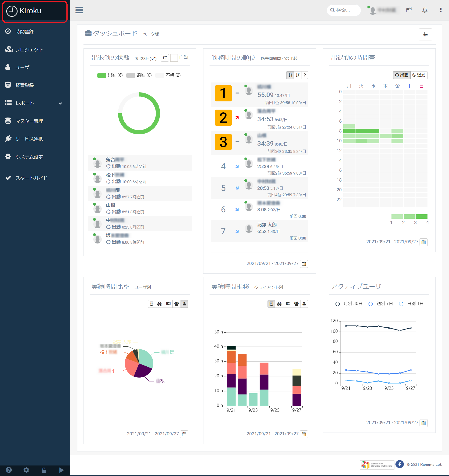The image size is (449, 476).
Task: Click the dashboard settings sliders button
Action: 425,35
